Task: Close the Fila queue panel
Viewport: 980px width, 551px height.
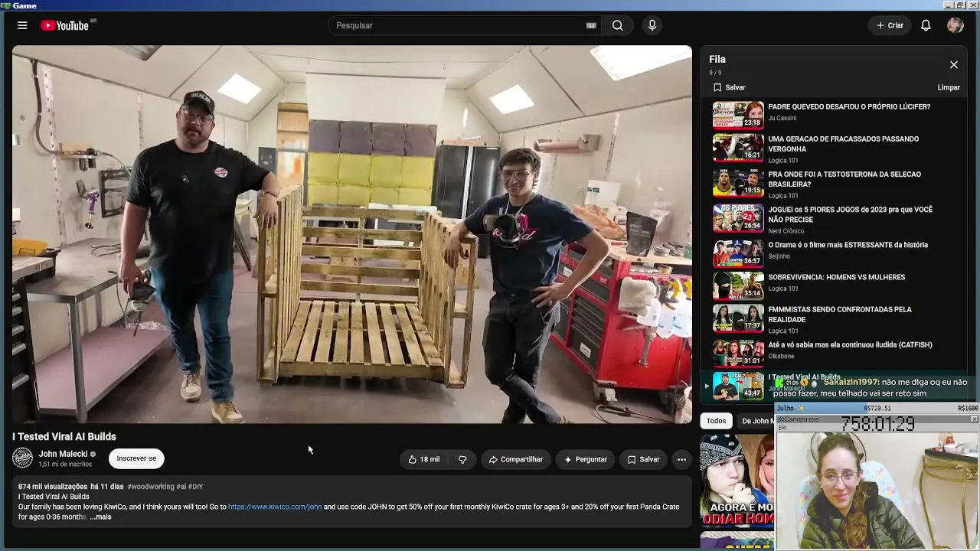Action: (x=953, y=65)
